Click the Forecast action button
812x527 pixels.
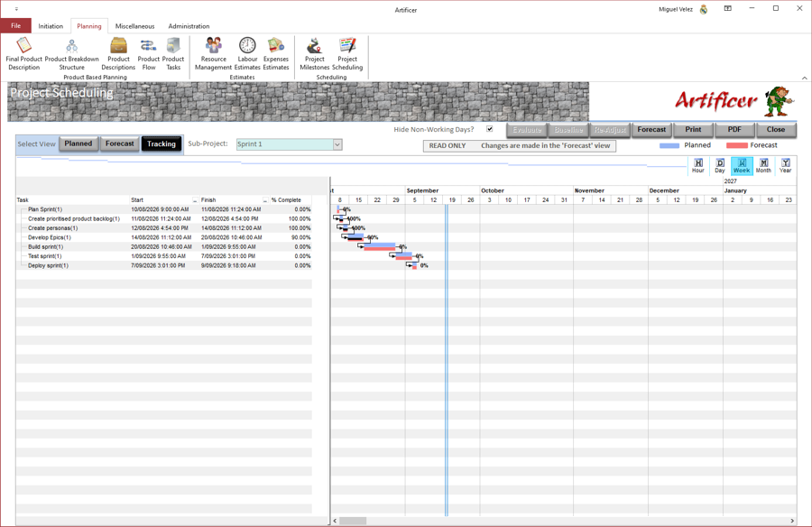[651, 130]
